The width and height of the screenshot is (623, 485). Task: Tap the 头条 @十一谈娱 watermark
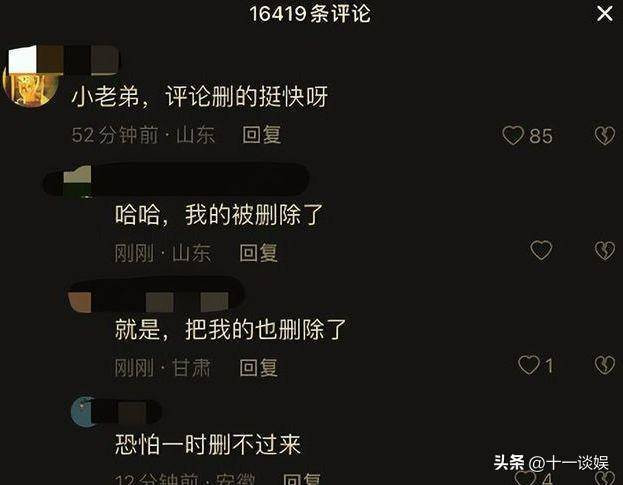(551, 463)
